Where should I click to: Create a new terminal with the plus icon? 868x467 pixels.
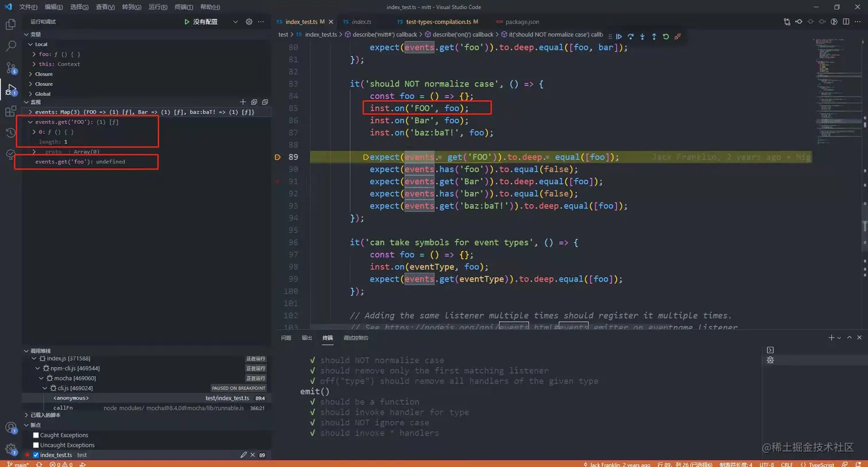pos(831,338)
